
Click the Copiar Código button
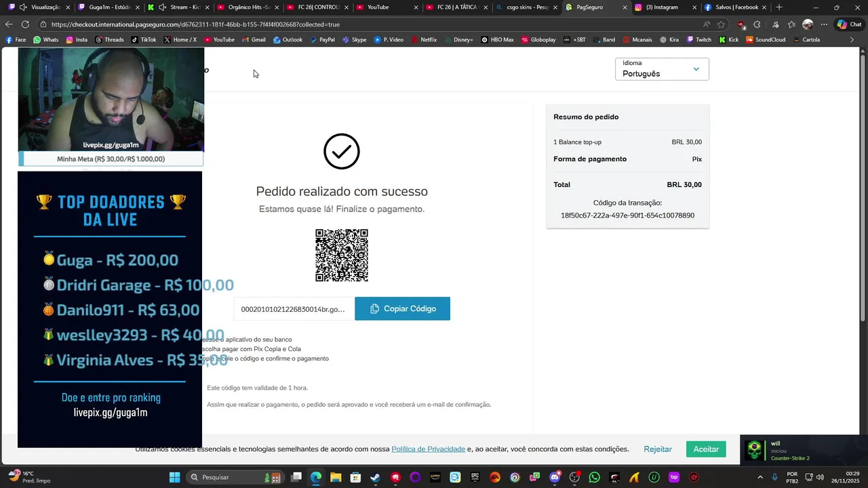402,308
